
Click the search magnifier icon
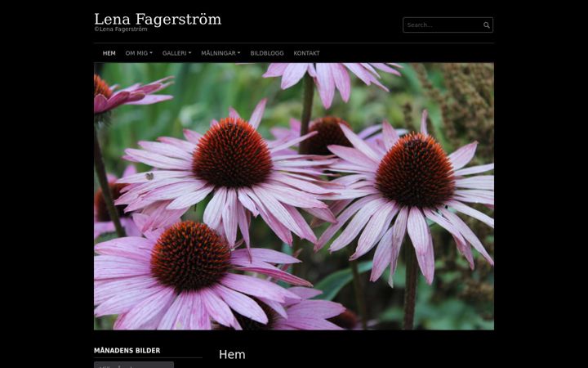pos(487,25)
